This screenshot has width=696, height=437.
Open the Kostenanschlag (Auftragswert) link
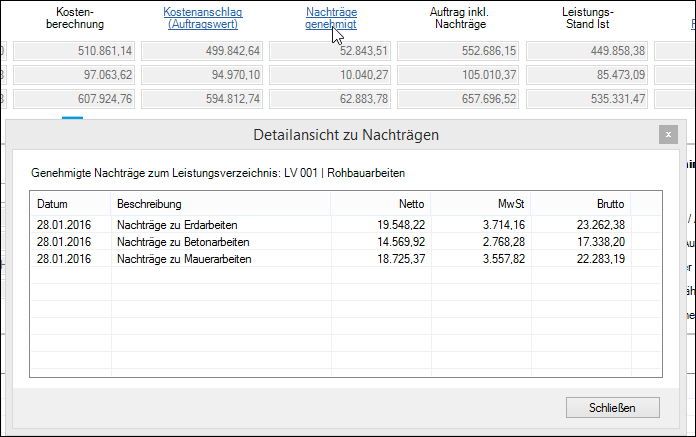(203, 18)
